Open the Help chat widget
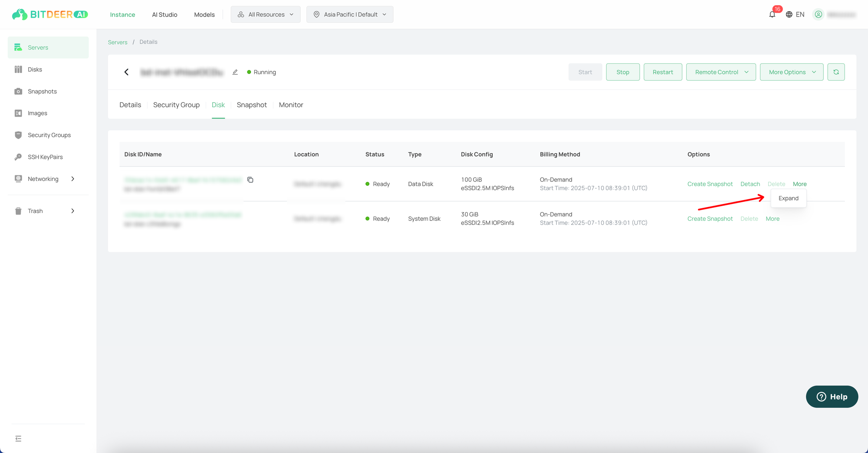868x453 pixels. coord(832,397)
